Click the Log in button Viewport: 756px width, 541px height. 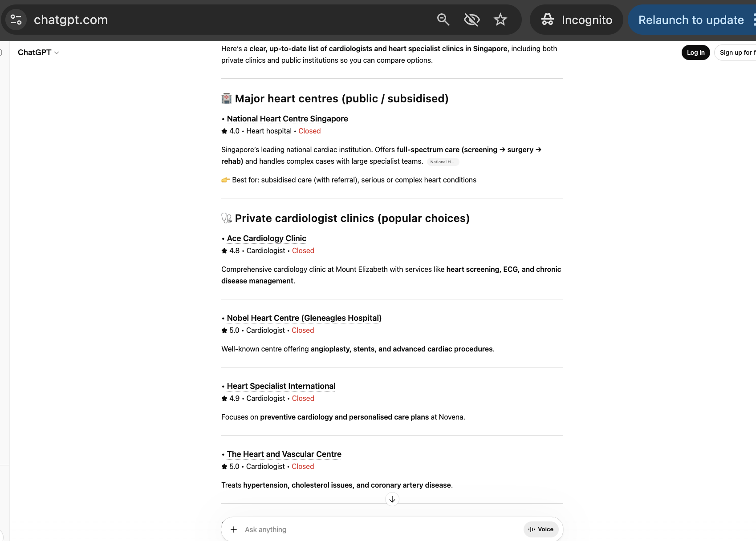coord(695,52)
